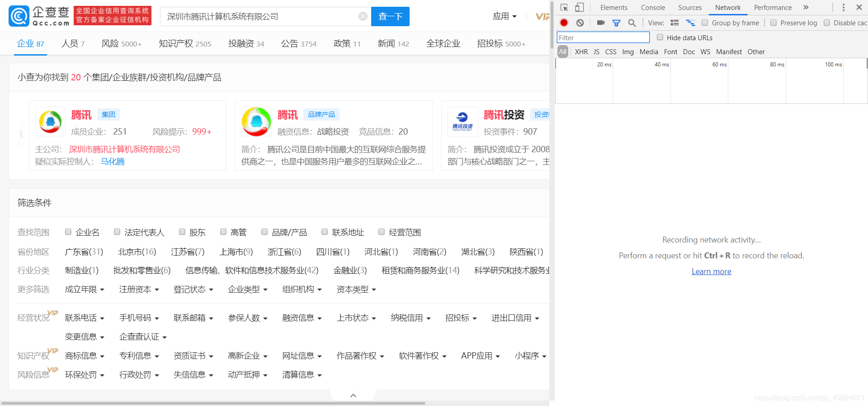Click the DevTools inspect element icon
This screenshot has height=406, width=868.
[564, 7]
